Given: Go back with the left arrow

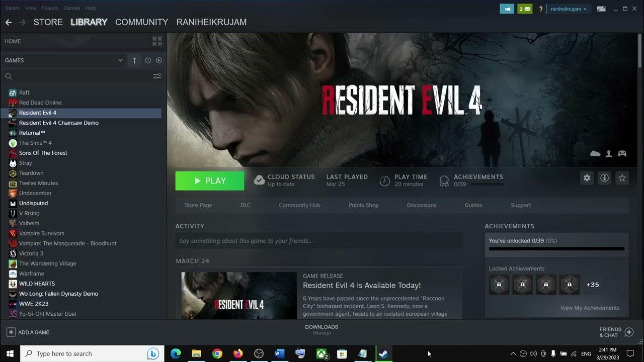Looking at the screenshot, I should point(8,22).
